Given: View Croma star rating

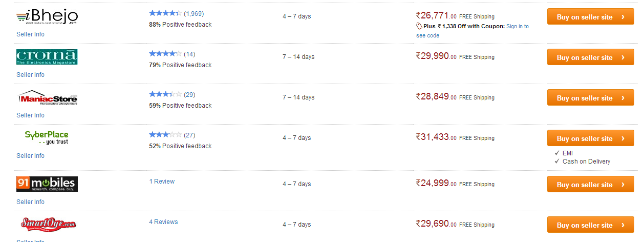Looking at the screenshot, I should (x=165, y=54).
